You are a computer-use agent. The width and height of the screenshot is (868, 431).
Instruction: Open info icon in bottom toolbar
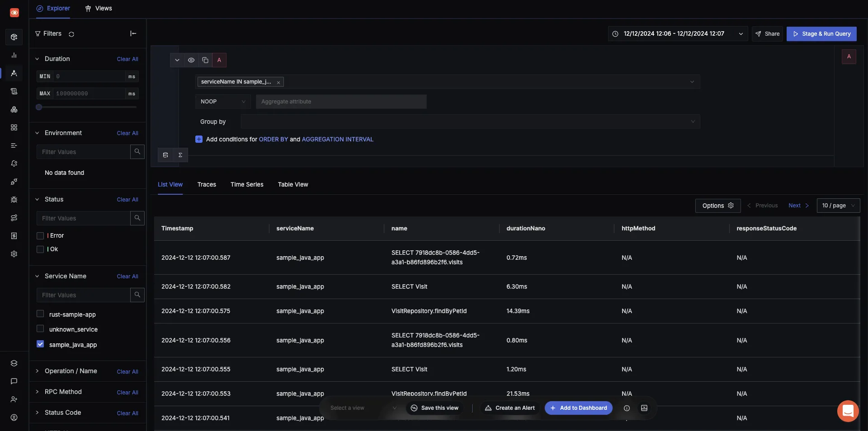pos(627,408)
